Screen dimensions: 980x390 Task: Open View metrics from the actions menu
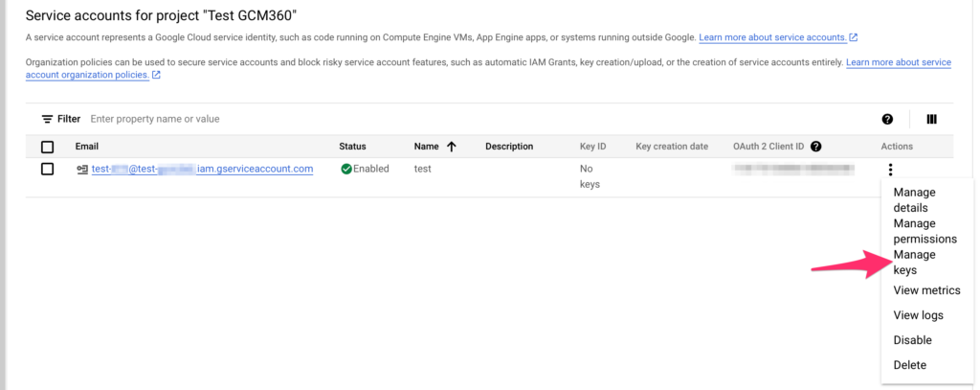(926, 290)
